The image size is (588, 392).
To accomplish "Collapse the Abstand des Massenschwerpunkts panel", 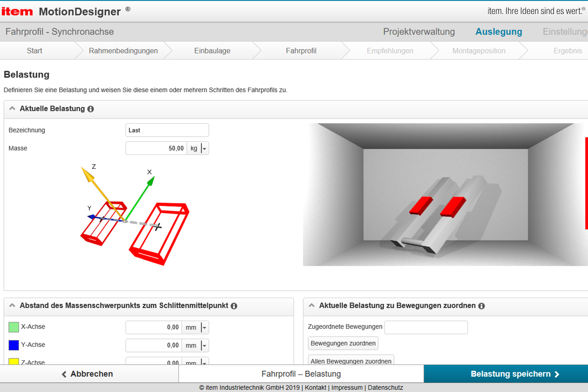I will tap(12, 305).
